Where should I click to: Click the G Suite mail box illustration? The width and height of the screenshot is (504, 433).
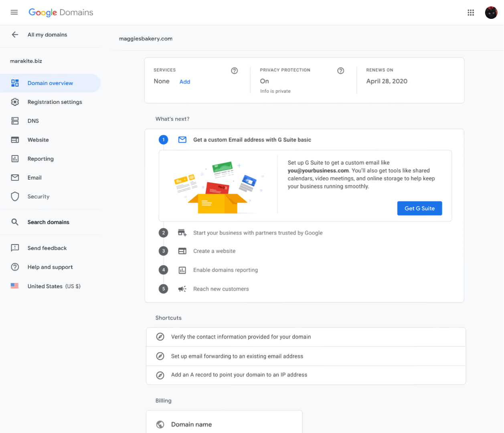[218, 187]
